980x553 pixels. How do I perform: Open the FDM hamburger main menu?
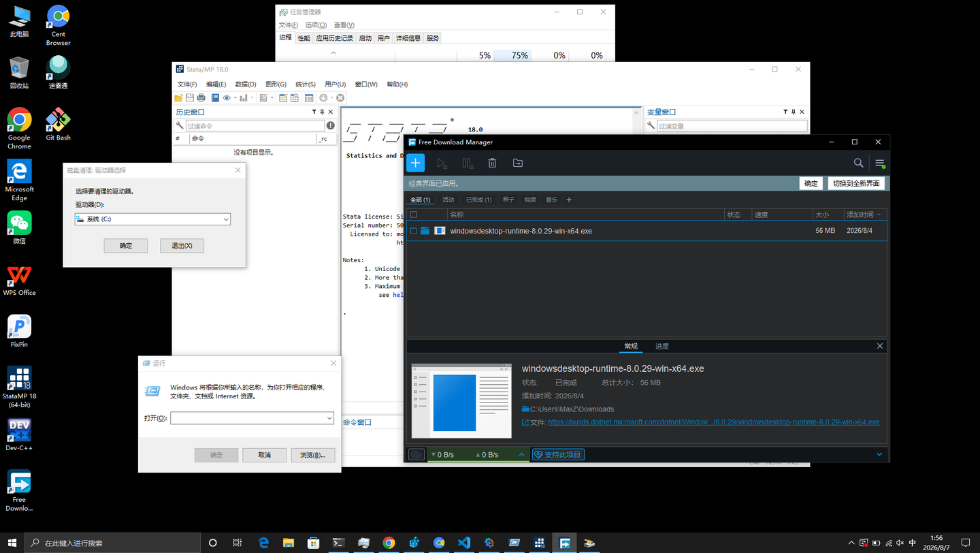tap(880, 163)
